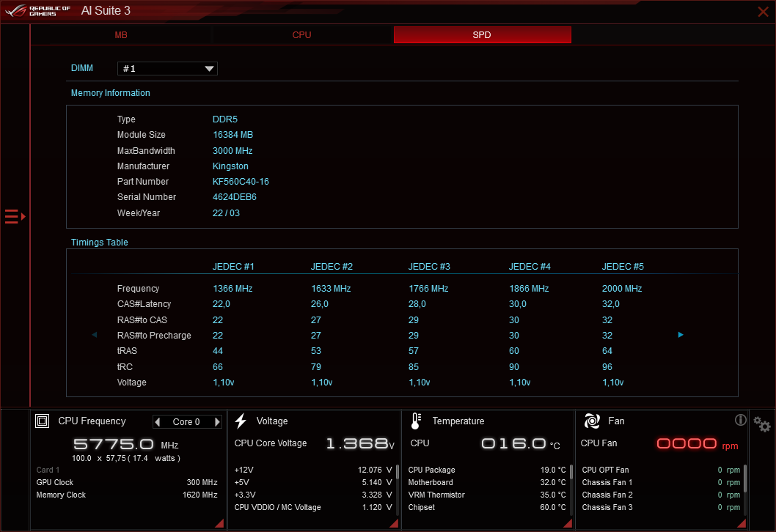The image size is (776, 532).
Task: Select the SPD tab
Action: click(482, 34)
